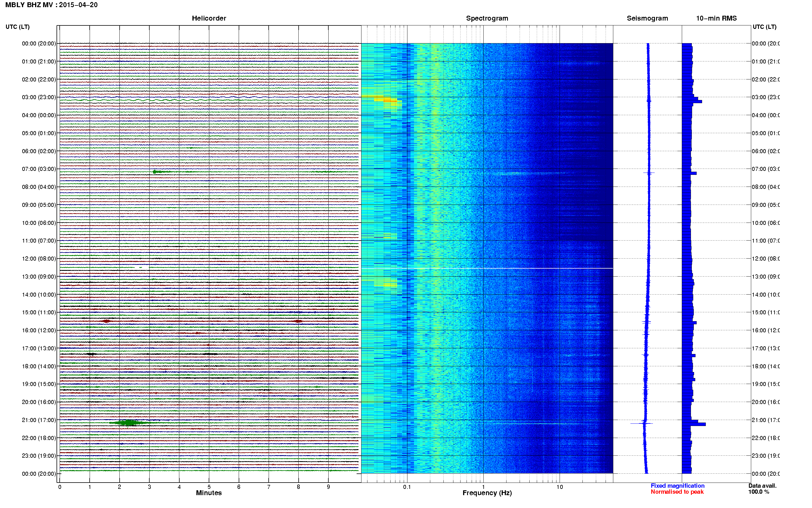
Task: Click the "Minutes" axis title
Action: (x=209, y=493)
